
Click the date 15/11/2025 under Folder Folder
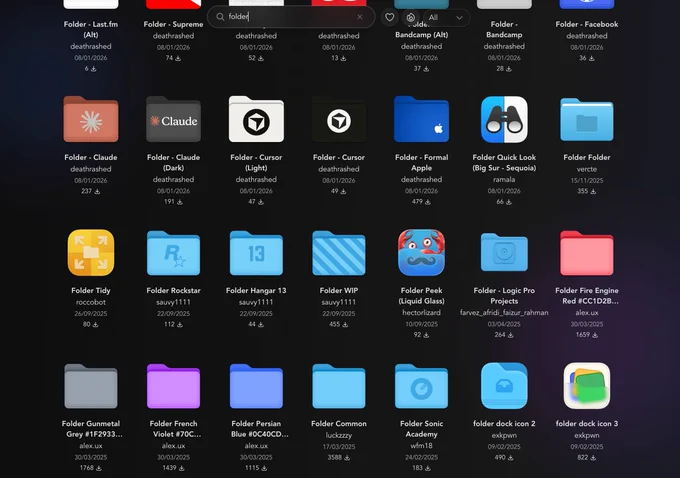[587, 180]
